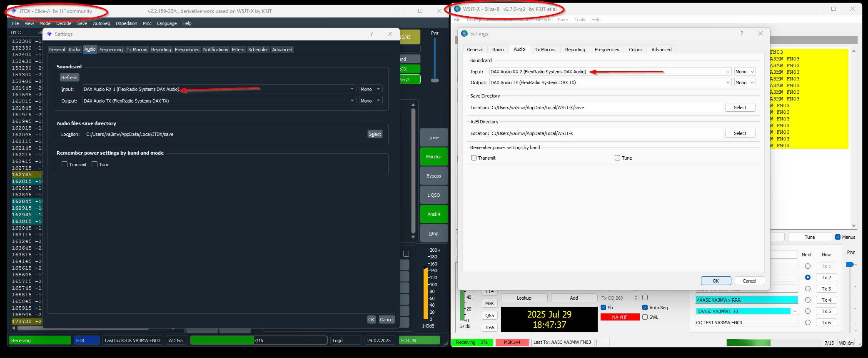
Task: Click OK in WSJT-X Settings dialog
Action: [716, 281]
